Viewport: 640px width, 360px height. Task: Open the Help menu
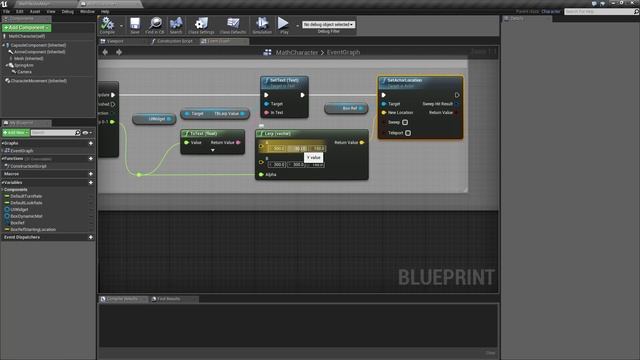[105, 11]
